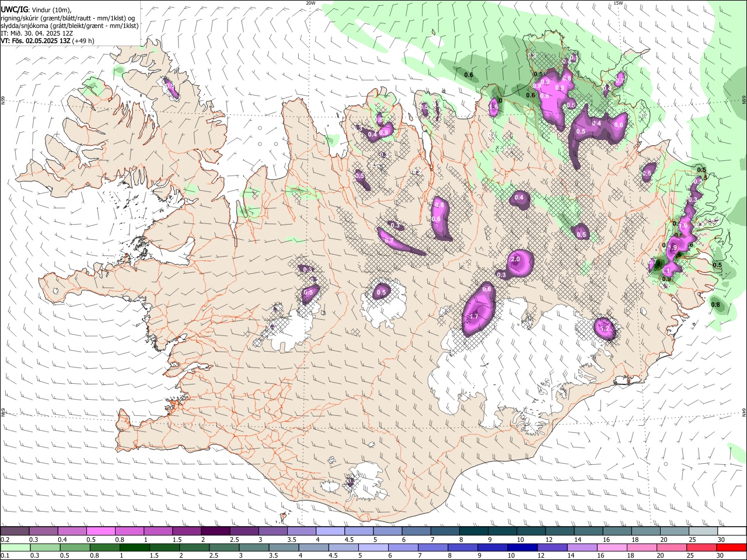The width and height of the screenshot is (747, 560).
Task: Pick the deep blue 10 swatch in lower legend
Action: pos(522,547)
